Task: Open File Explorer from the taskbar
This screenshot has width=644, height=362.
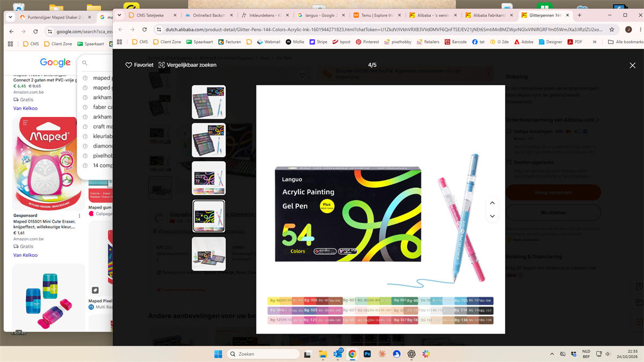Action: click(x=323, y=354)
